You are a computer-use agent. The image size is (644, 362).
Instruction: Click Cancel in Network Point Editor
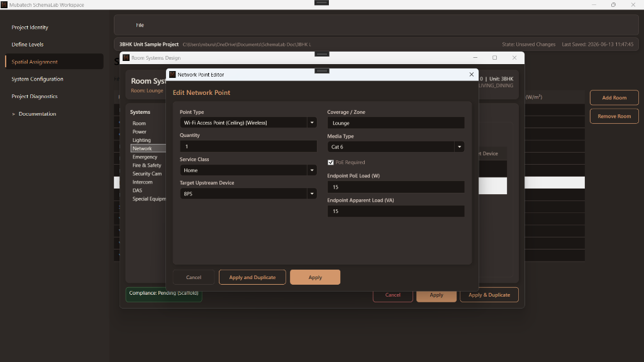click(194, 277)
